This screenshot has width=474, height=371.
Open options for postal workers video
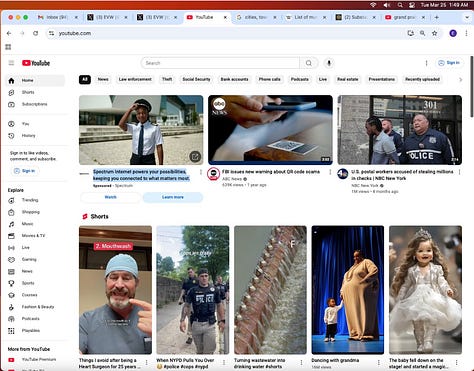pos(459,172)
